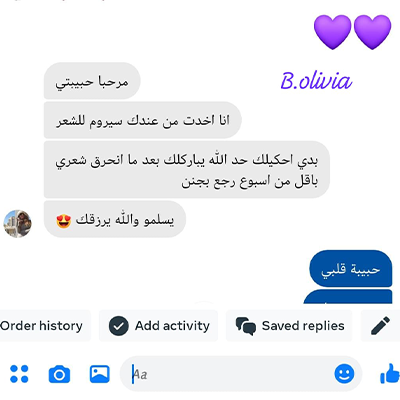Select the heart-eyes emoji message bubble
Image resolution: width=400 pixels, height=400 pixels.
[115, 219]
